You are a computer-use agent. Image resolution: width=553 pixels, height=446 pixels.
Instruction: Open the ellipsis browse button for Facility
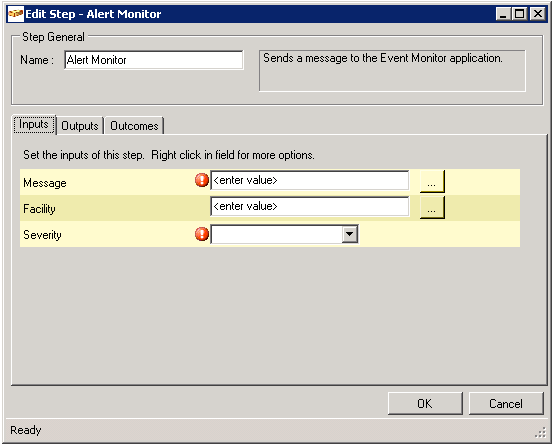tap(432, 208)
